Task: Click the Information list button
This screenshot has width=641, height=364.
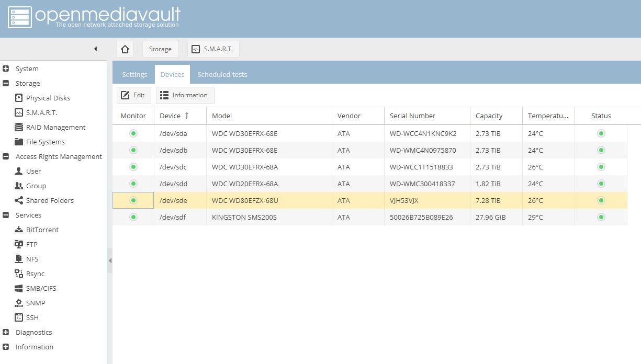Action: 185,95
